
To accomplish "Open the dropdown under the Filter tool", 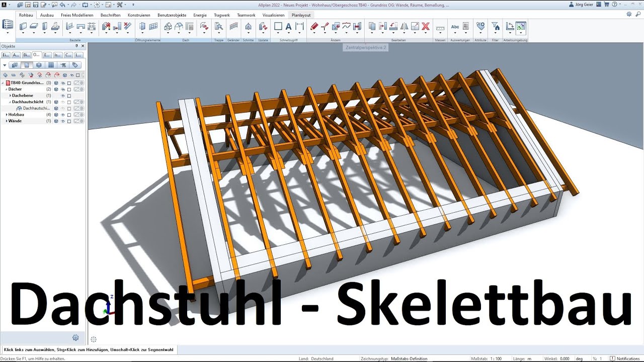I will 495,33.
